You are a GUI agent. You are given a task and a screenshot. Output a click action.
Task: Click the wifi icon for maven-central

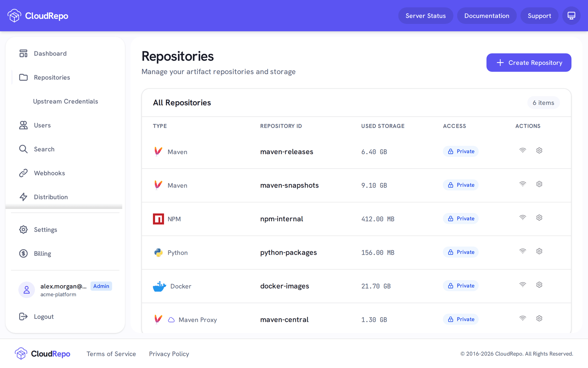pyautogui.click(x=523, y=318)
